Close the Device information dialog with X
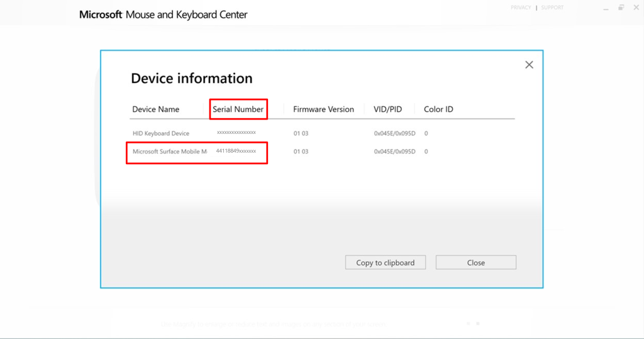This screenshot has width=644, height=339. tap(529, 65)
